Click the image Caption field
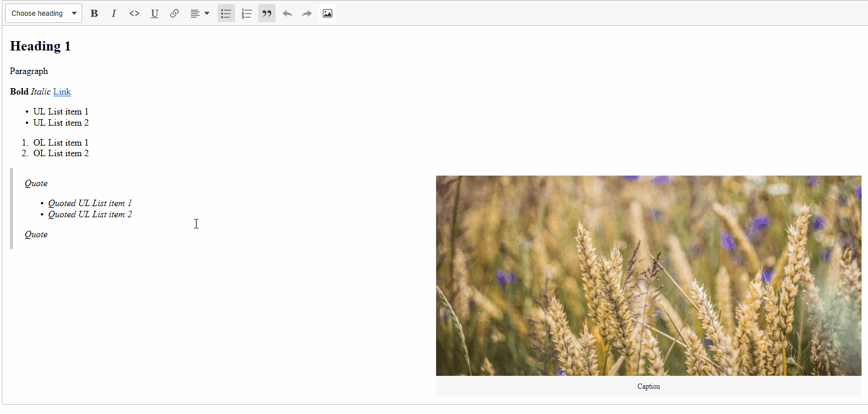 tap(649, 386)
